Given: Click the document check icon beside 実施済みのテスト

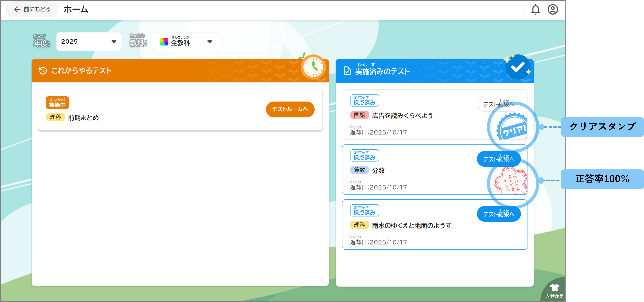Looking at the screenshot, I should [347, 71].
